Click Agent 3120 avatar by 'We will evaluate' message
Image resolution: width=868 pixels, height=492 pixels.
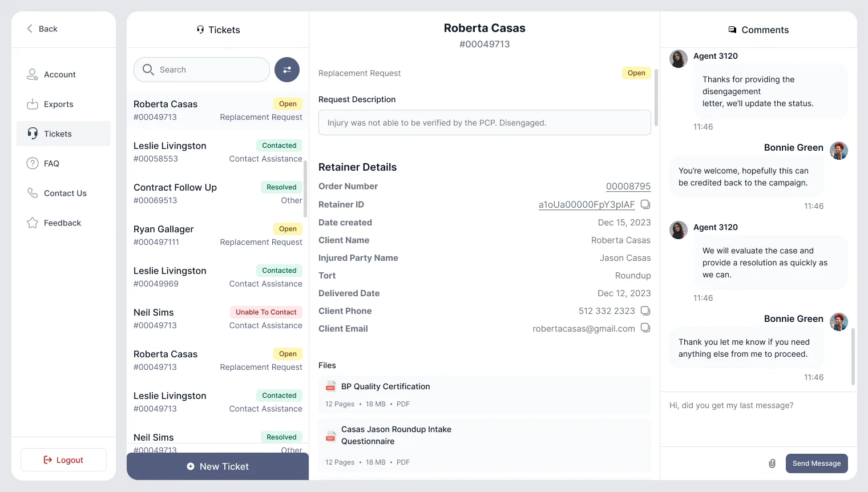point(679,230)
